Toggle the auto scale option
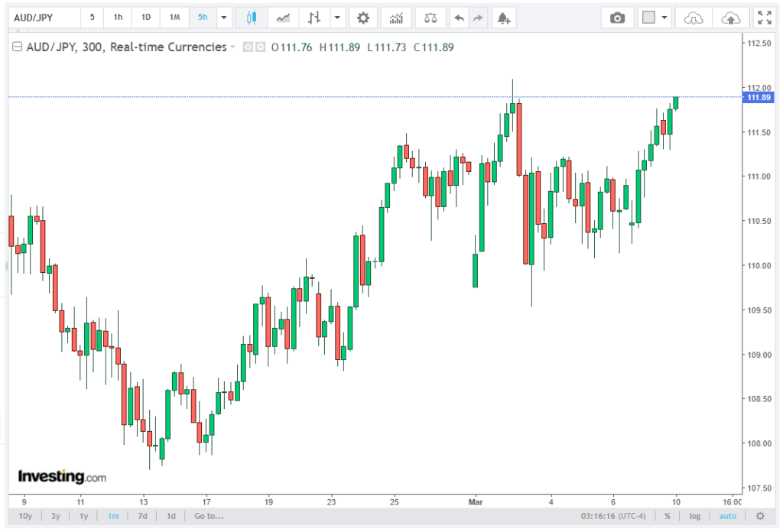This screenshot has height=532, width=783. pyautogui.click(x=727, y=516)
